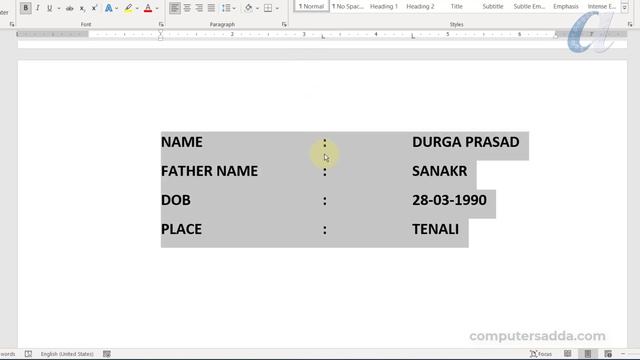The image size is (640, 360).
Task: Open highlight color dropdown arrow
Action: coord(137,8)
